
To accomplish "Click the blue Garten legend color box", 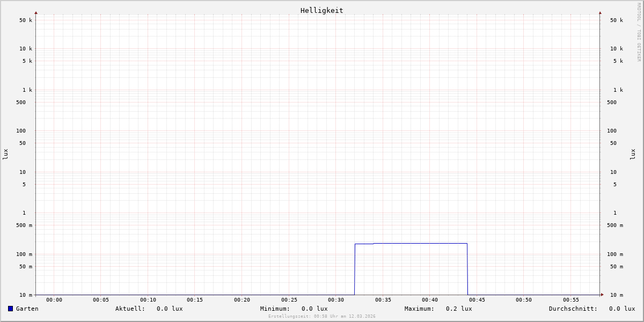I will pos(10,309).
